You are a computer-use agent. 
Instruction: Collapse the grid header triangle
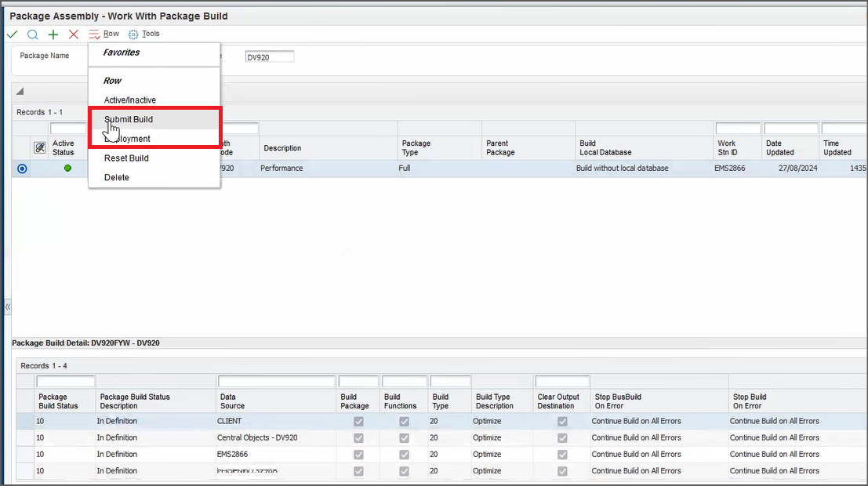[x=20, y=92]
